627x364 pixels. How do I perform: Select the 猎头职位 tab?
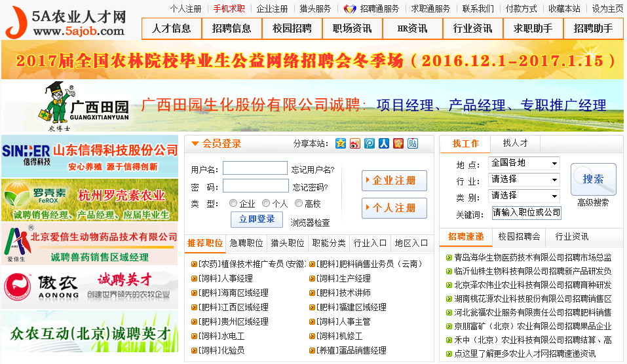click(x=288, y=244)
